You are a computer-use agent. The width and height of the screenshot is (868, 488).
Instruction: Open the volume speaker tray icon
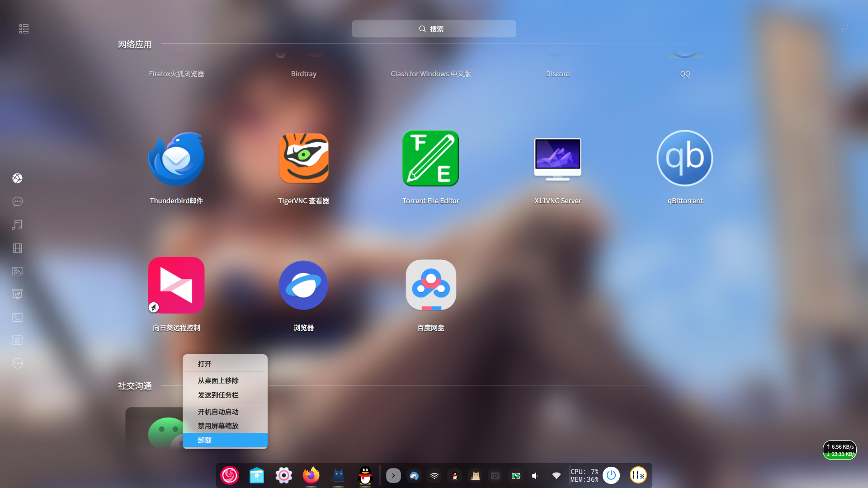pos(536,476)
